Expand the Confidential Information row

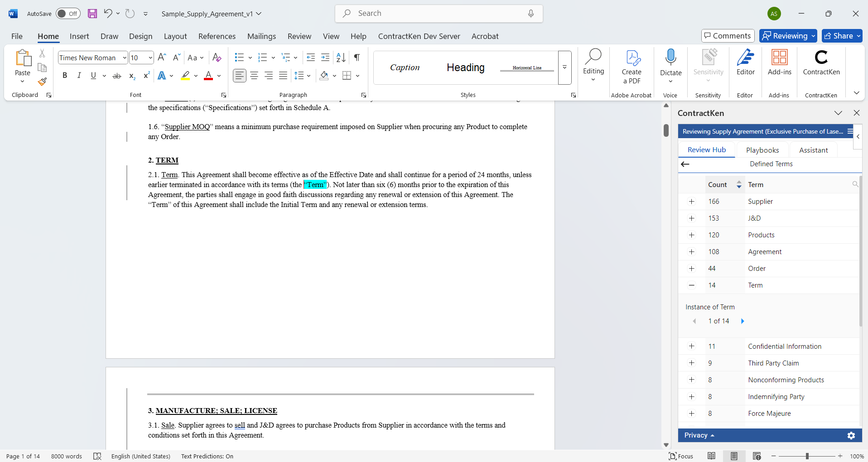click(x=692, y=346)
